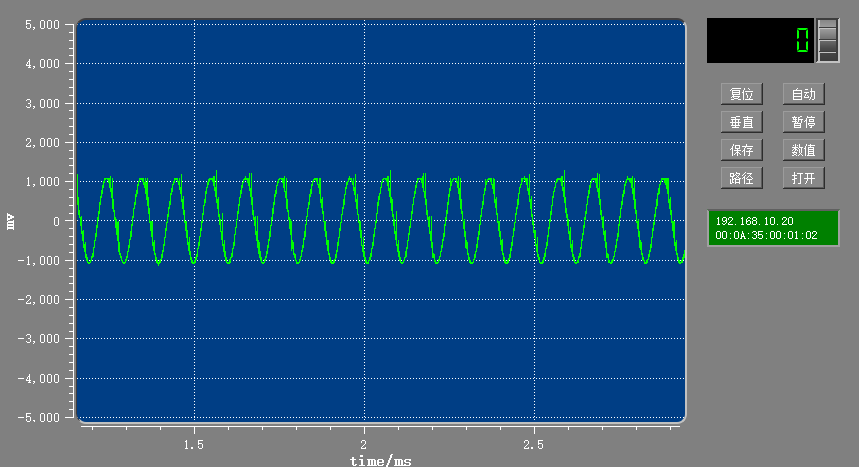Click the 2.5 time axis tick label
859x467 pixels.
(534, 445)
